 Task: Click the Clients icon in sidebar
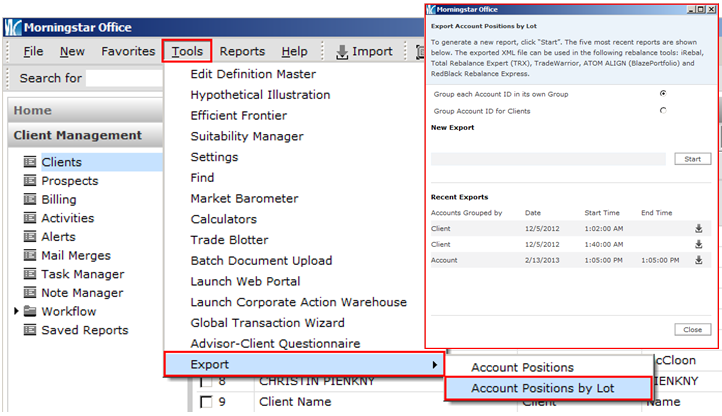tap(29, 162)
